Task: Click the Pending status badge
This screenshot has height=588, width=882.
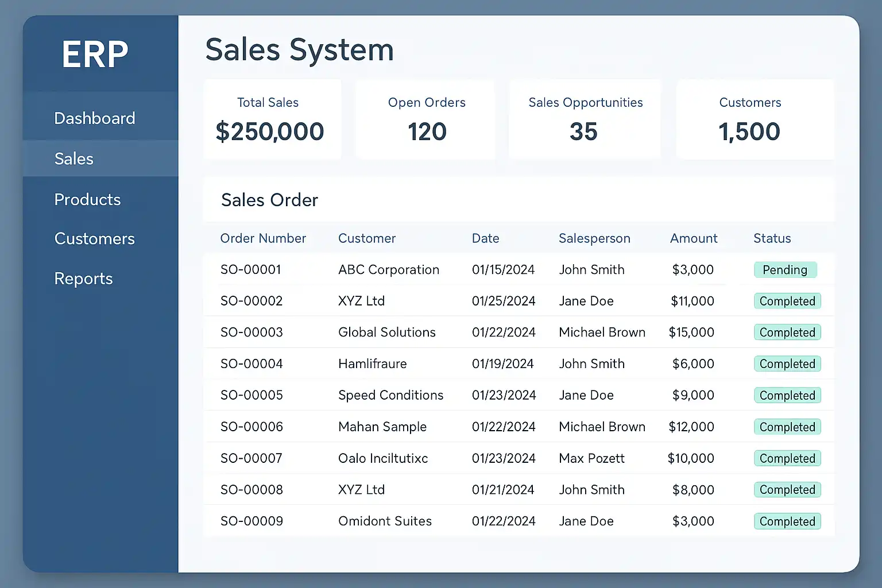Action: pyautogui.click(x=785, y=270)
